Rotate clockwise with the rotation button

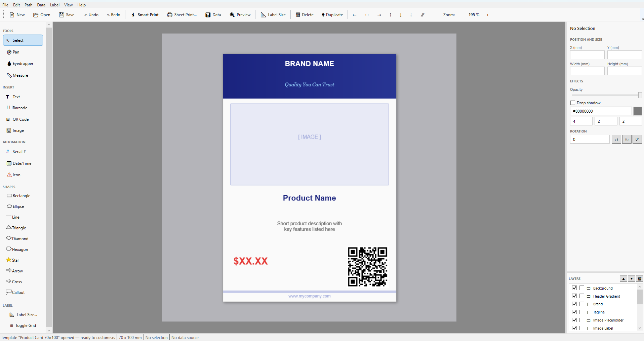pos(627,140)
